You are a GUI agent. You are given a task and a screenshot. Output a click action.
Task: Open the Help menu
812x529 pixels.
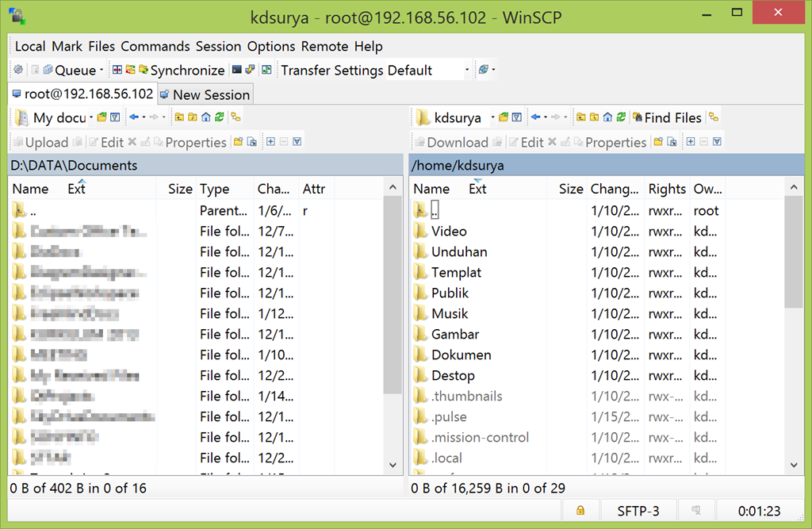coord(368,46)
